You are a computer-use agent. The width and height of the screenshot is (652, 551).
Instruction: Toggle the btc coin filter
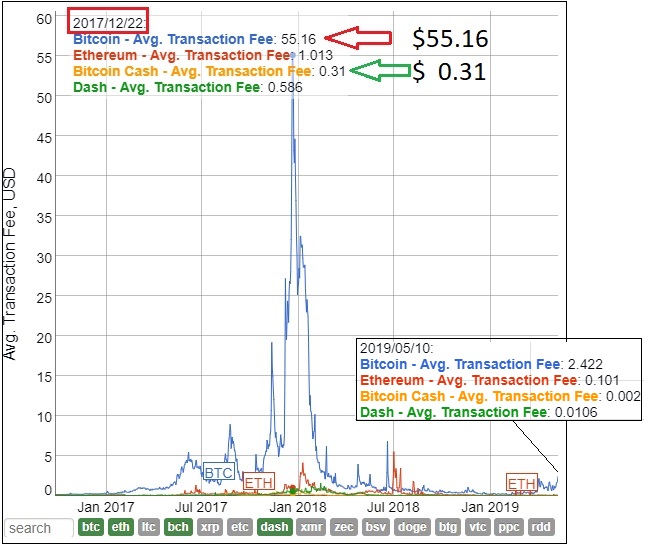[91, 527]
